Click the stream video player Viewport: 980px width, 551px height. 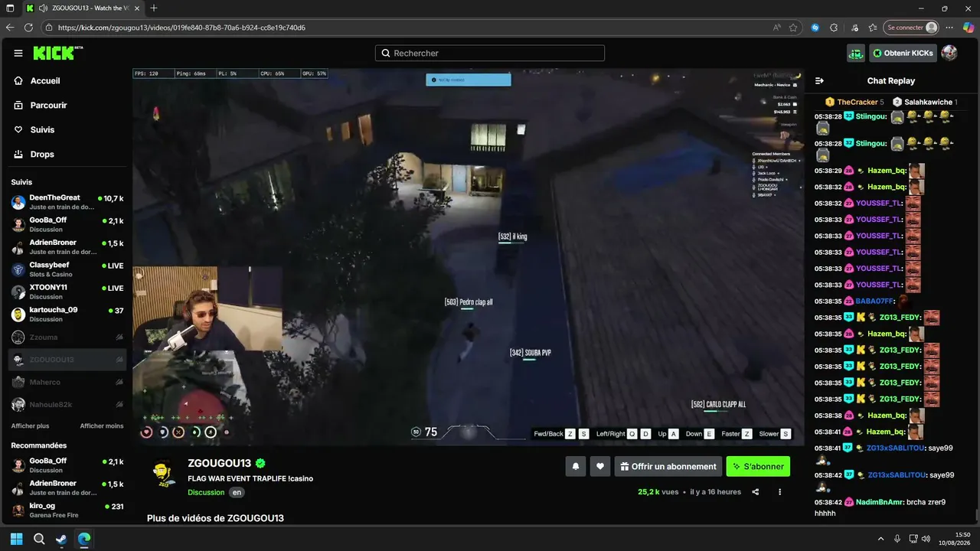click(468, 257)
